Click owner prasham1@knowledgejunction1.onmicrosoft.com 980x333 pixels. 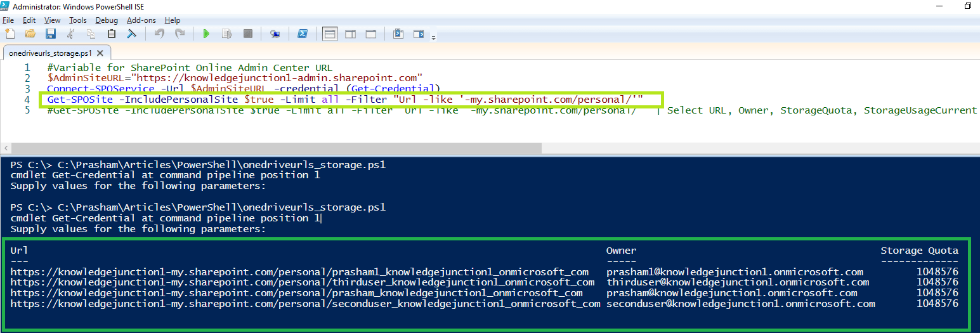(735, 272)
